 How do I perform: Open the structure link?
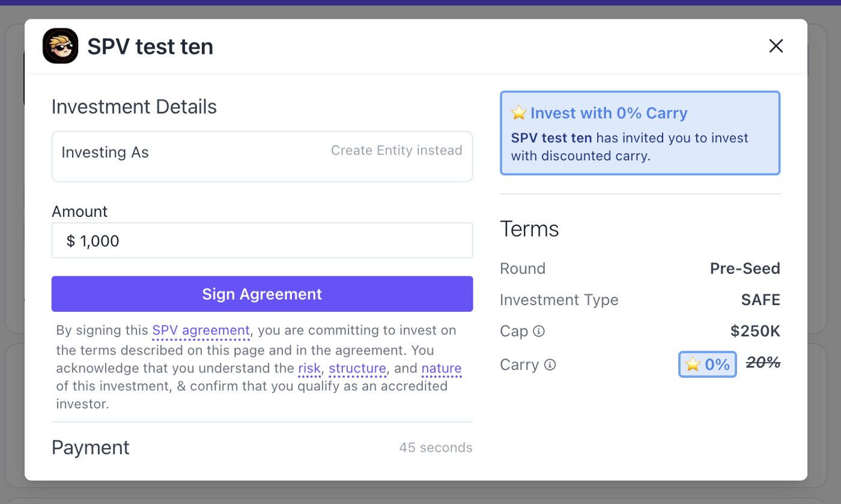click(357, 368)
